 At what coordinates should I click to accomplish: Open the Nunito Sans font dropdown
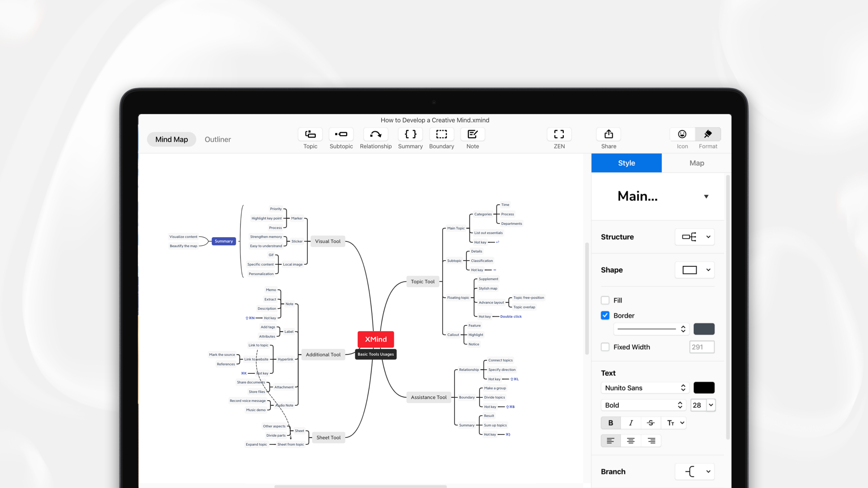[645, 388]
